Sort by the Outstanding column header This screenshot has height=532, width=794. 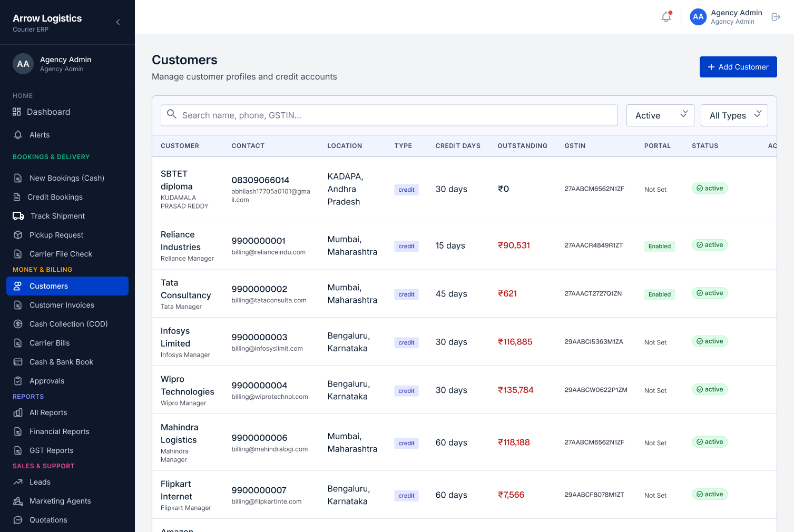click(x=523, y=146)
